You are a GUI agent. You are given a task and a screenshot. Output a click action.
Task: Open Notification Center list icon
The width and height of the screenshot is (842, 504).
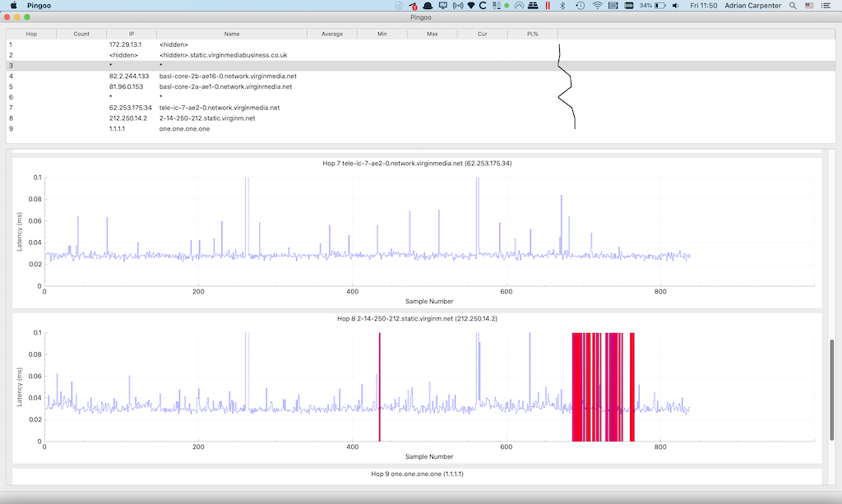pyautogui.click(x=826, y=6)
